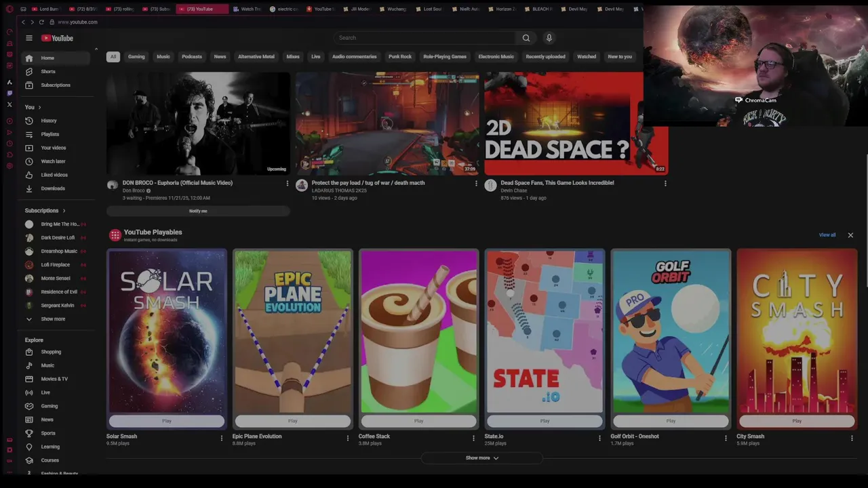Open View all Playables link

pyautogui.click(x=827, y=235)
